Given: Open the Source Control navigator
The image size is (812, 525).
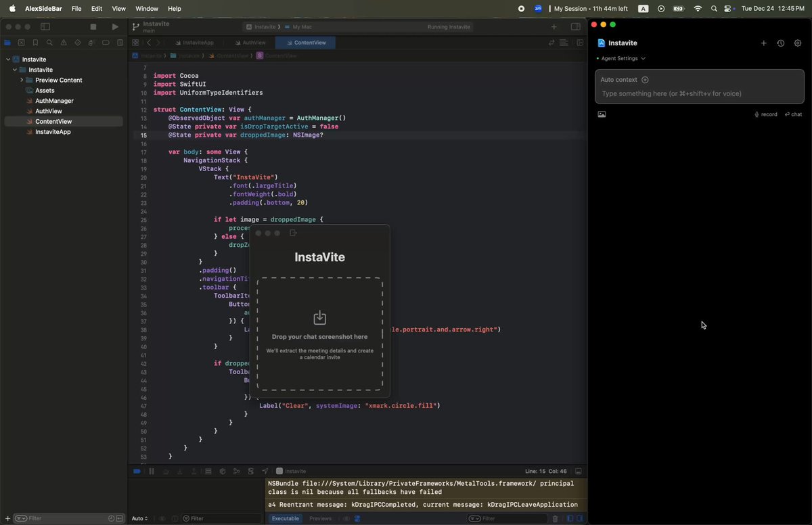Looking at the screenshot, I should [22, 43].
